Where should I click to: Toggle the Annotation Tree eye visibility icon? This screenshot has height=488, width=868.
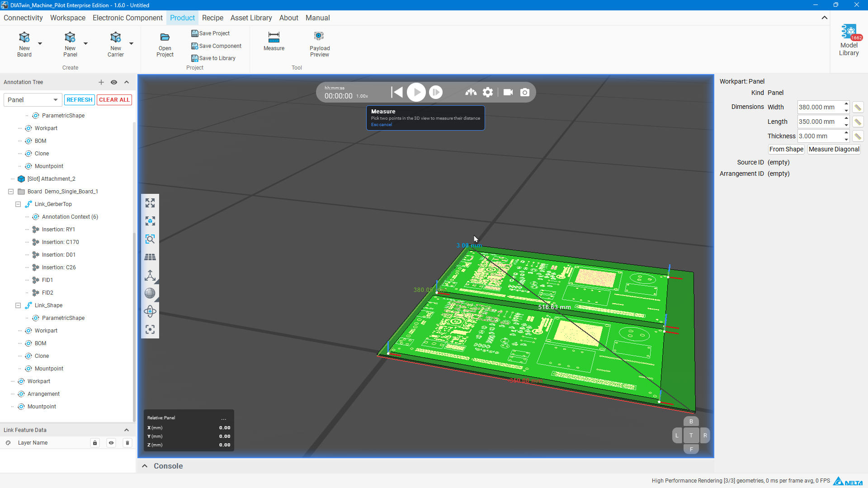[x=114, y=82]
